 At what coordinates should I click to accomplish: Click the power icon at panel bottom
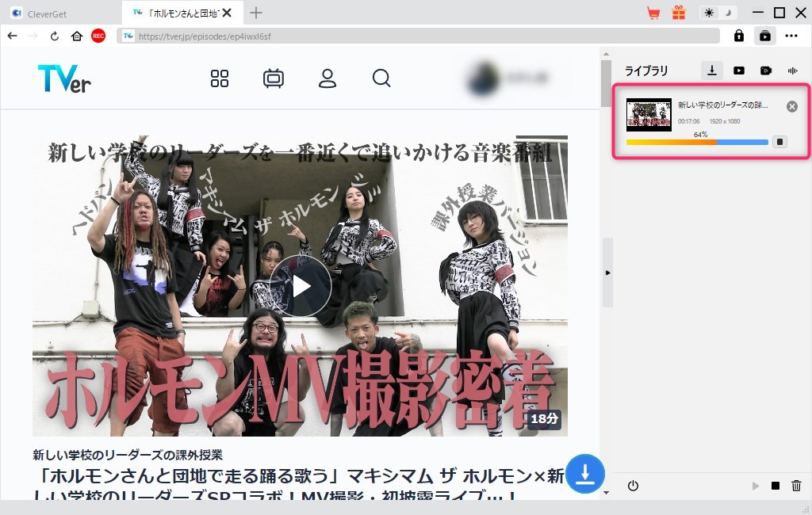633,486
